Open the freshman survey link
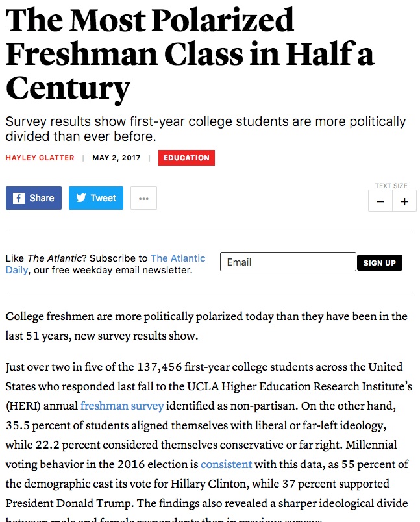The height and width of the screenshot is (522, 420). [122, 406]
